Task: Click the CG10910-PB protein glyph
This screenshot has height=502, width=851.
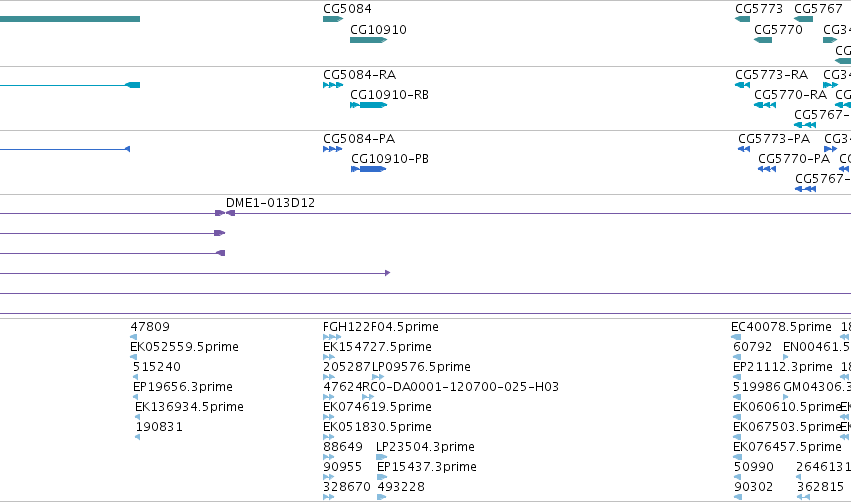Action: [x=369, y=169]
